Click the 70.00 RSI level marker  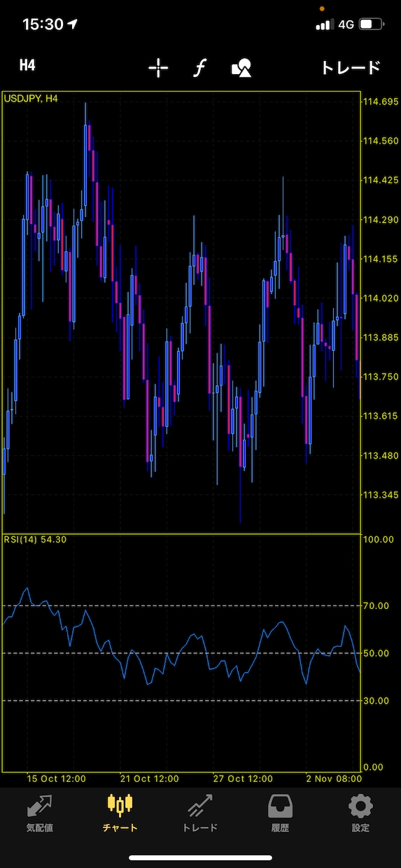point(377,605)
